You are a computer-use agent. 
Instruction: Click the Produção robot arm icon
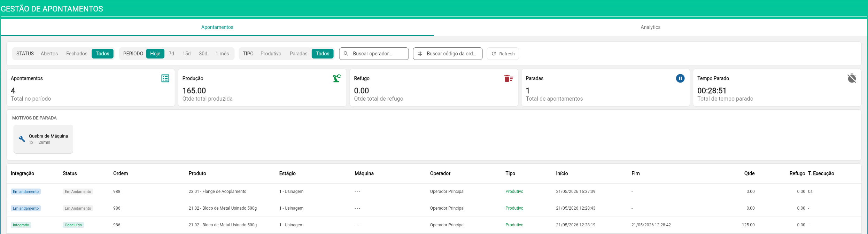coord(337,78)
